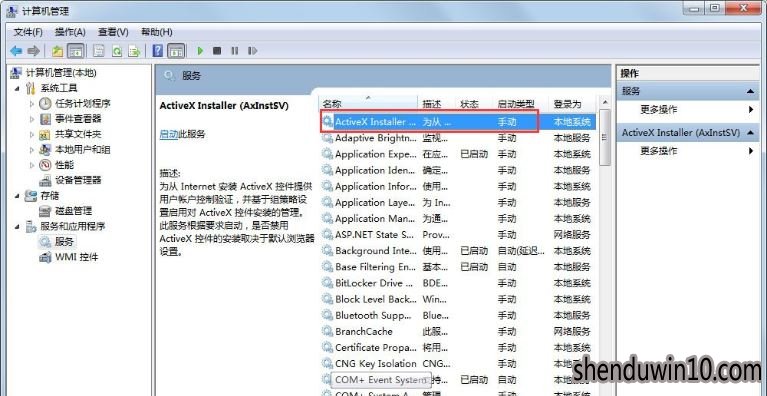Image resolution: width=767 pixels, height=396 pixels.
Task: Toggle the show/hide action pane toolbar button
Action: (176, 51)
